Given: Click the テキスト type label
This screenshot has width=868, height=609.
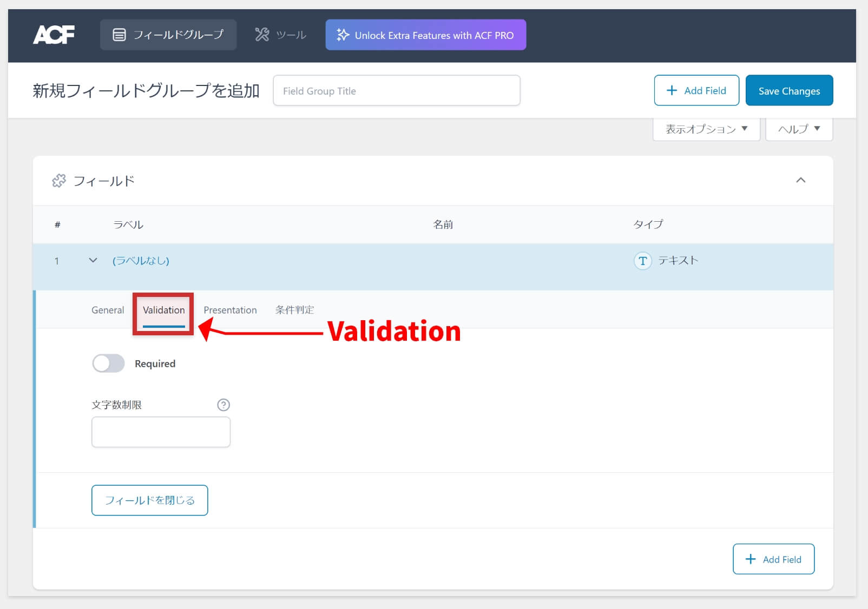Looking at the screenshot, I should pos(678,261).
